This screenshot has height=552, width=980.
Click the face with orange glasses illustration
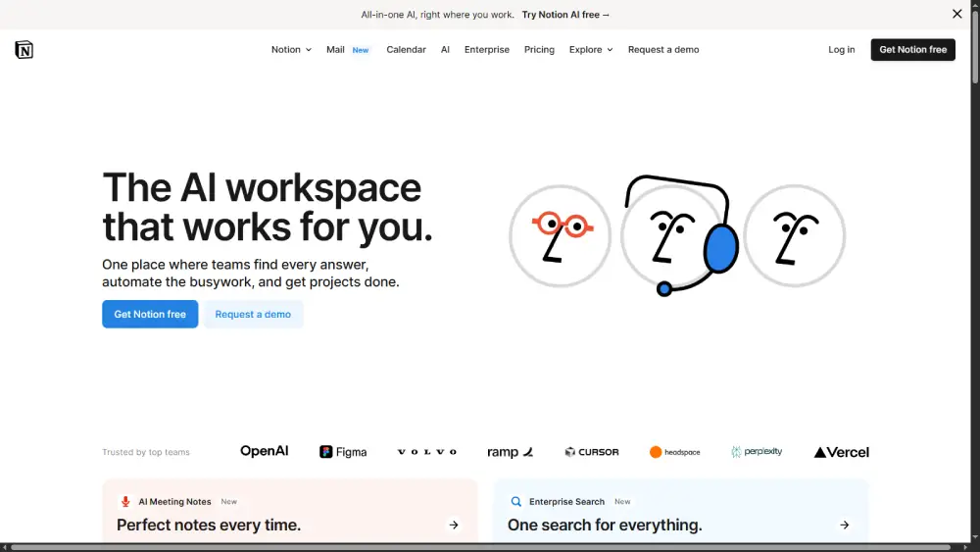tap(560, 235)
